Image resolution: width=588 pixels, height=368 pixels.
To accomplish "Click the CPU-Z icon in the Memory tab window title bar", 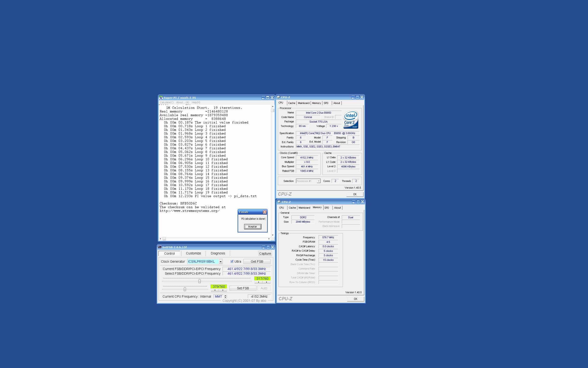I will click(279, 202).
